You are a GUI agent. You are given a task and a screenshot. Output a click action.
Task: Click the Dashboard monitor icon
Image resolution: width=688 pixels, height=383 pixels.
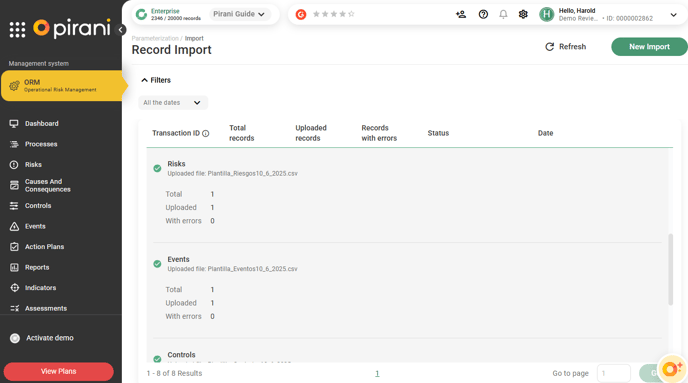14,123
